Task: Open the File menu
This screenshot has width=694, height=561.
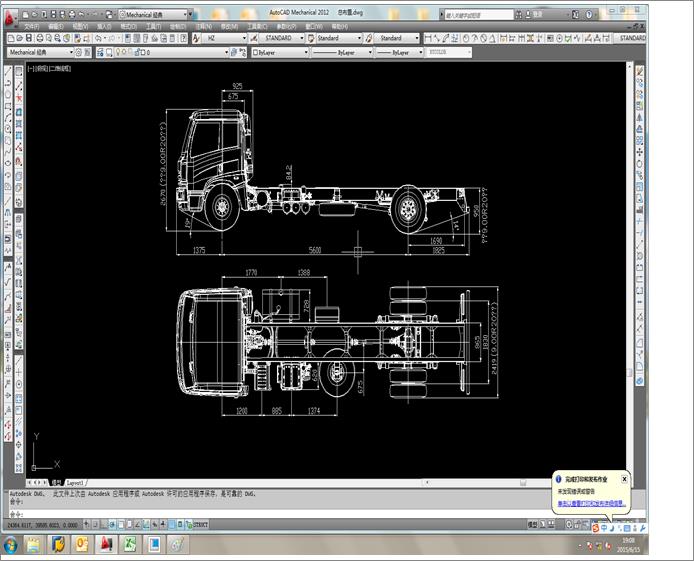Action: click(32, 27)
